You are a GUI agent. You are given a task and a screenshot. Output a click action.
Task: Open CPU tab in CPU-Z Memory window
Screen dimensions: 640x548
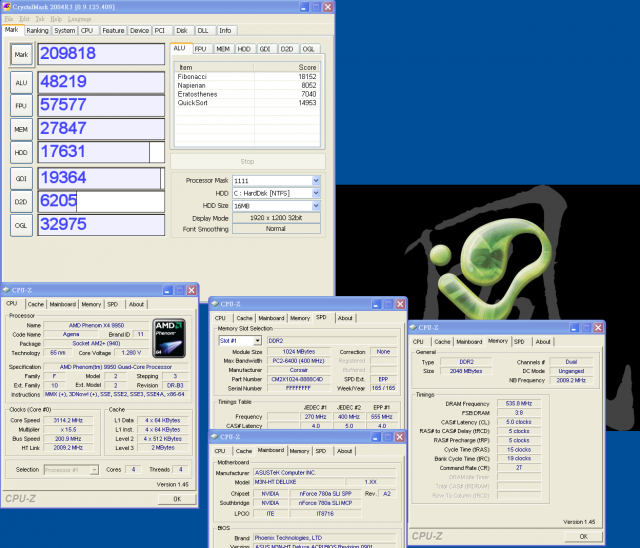tap(418, 342)
